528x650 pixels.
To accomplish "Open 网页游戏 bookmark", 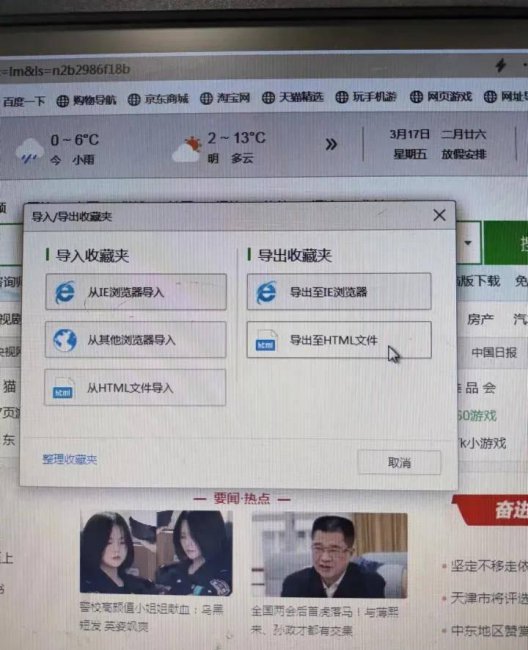I will [441, 97].
